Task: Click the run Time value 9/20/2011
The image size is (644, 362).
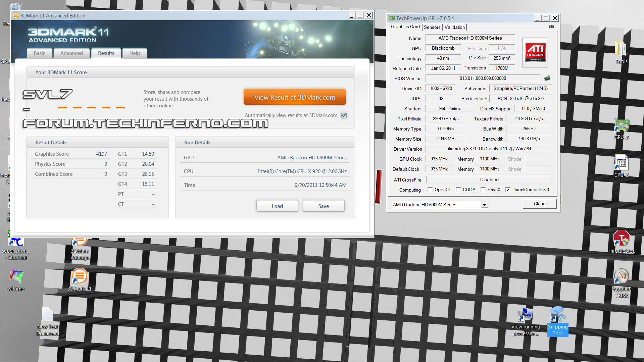Action: tap(320, 185)
